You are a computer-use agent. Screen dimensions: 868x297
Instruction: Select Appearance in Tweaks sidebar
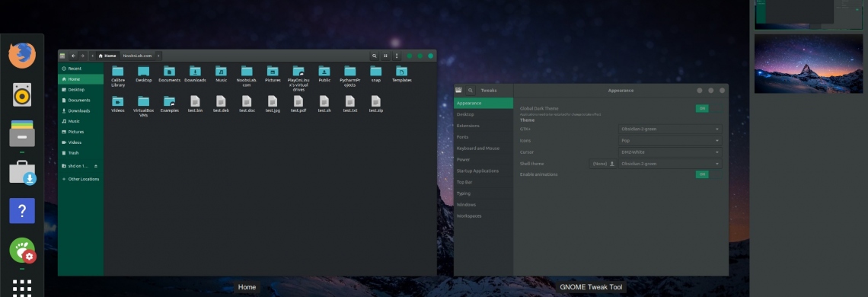coord(483,103)
